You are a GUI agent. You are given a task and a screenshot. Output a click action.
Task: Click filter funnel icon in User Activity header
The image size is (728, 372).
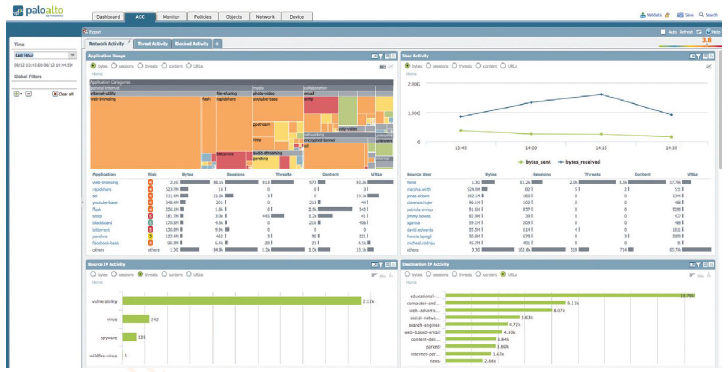click(698, 56)
